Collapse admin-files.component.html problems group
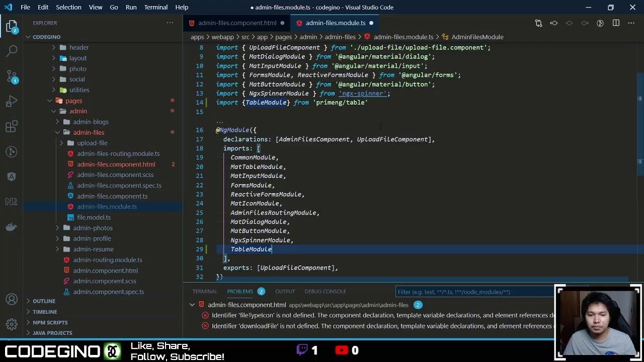 coord(192,305)
